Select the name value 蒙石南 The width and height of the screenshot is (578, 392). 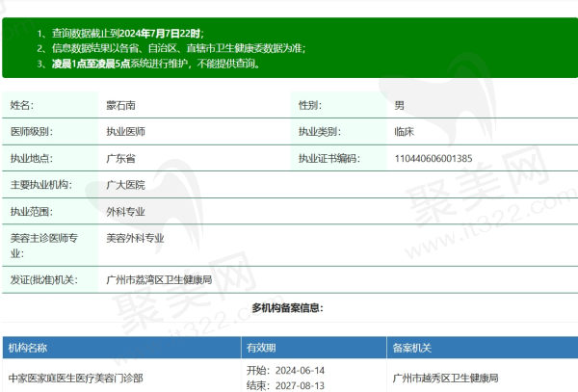coord(121,105)
